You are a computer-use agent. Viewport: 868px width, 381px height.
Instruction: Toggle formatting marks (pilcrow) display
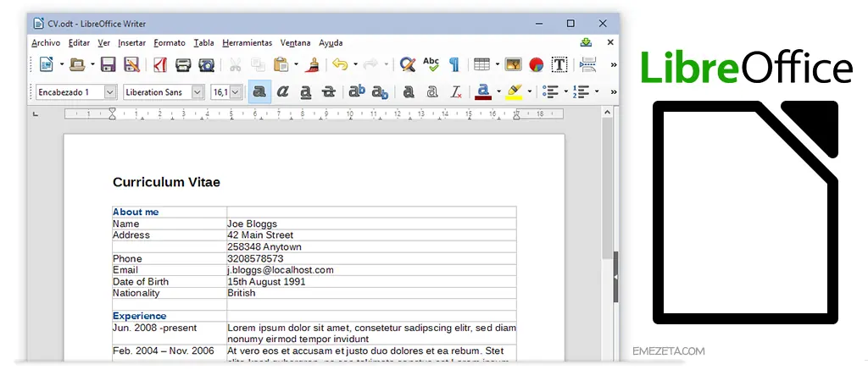tap(454, 64)
